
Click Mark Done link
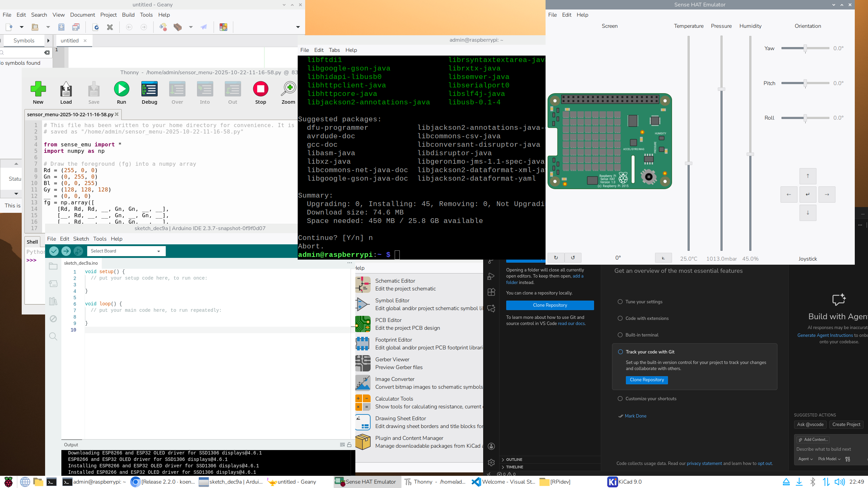point(635,416)
